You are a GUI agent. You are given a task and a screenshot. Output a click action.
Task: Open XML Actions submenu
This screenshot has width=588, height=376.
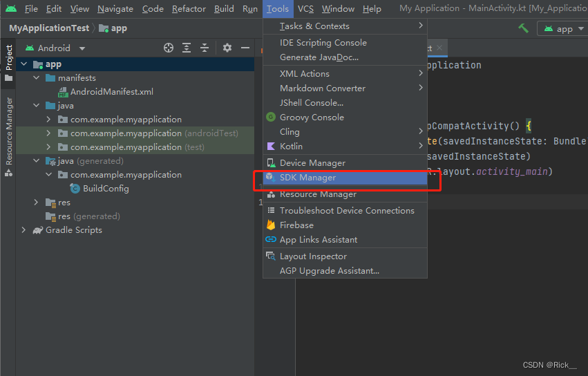coord(345,74)
